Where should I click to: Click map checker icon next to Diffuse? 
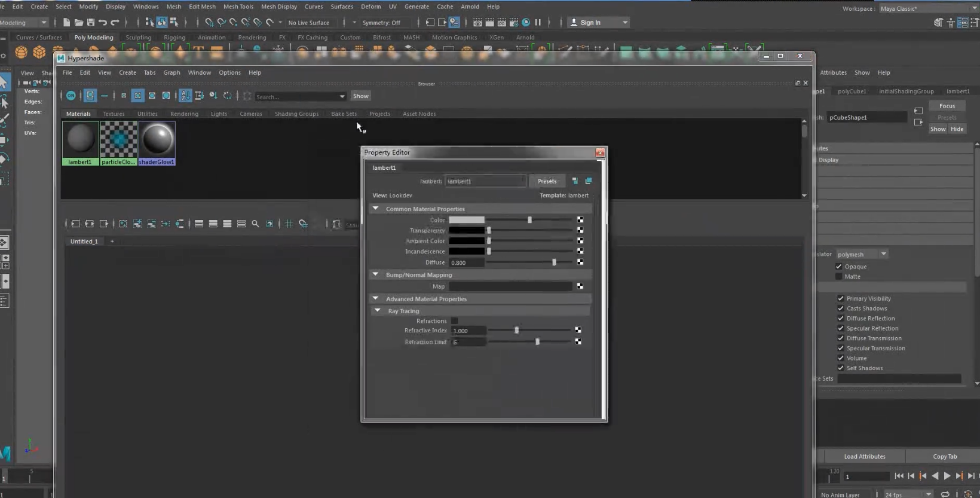(x=580, y=262)
